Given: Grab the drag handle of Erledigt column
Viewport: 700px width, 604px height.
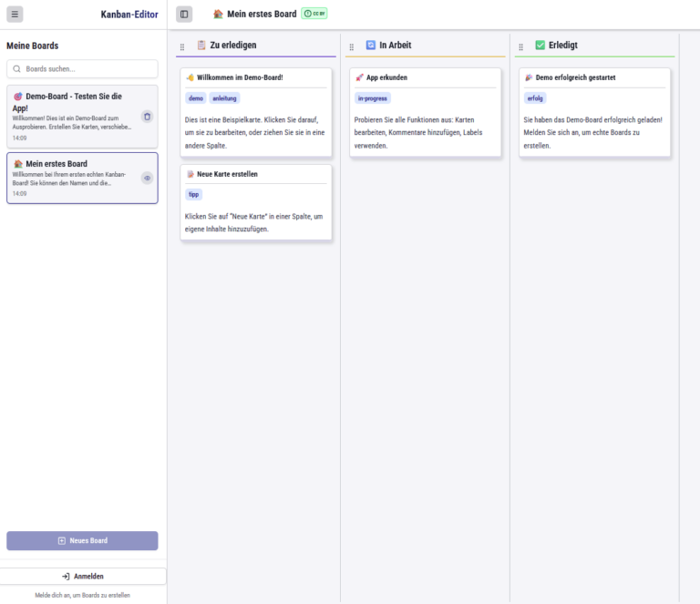Looking at the screenshot, I should coord(520,46).
